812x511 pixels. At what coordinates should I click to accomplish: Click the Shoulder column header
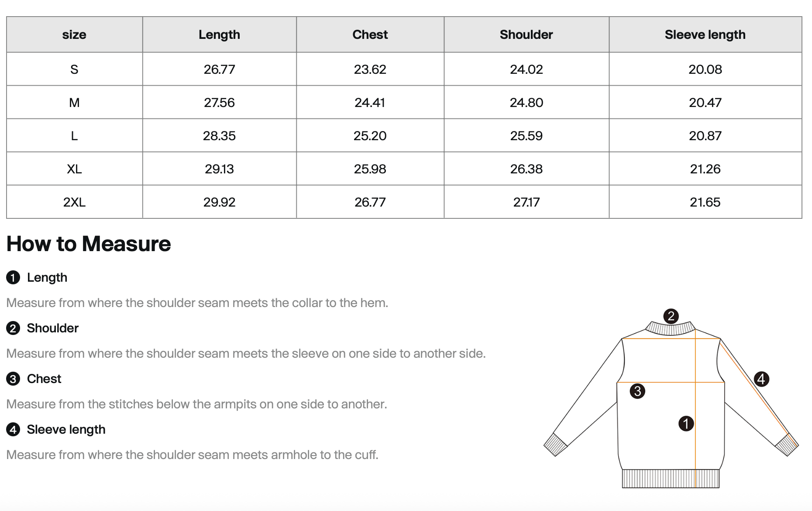[x=526, y=35]
